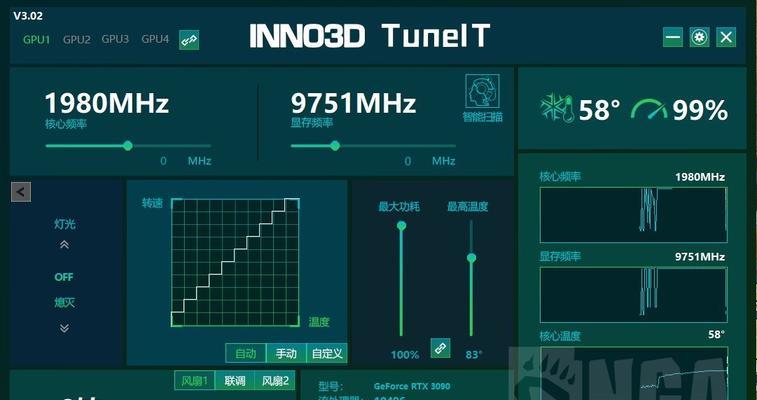
Task: Click the 99% GPU usage readout
Action: pos(700,110)
